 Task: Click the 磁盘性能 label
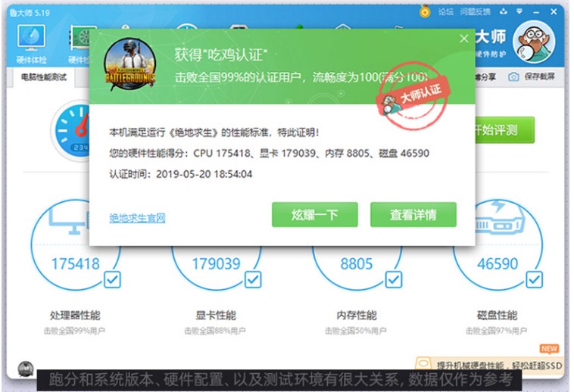coord(497,316)
